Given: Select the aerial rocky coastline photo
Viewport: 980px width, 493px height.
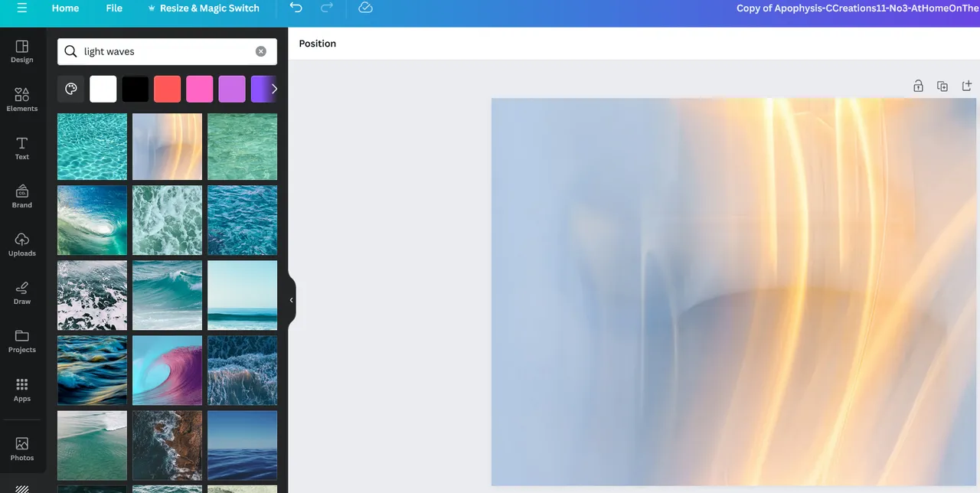Looking at the screenshot, I should coord(168,446).
